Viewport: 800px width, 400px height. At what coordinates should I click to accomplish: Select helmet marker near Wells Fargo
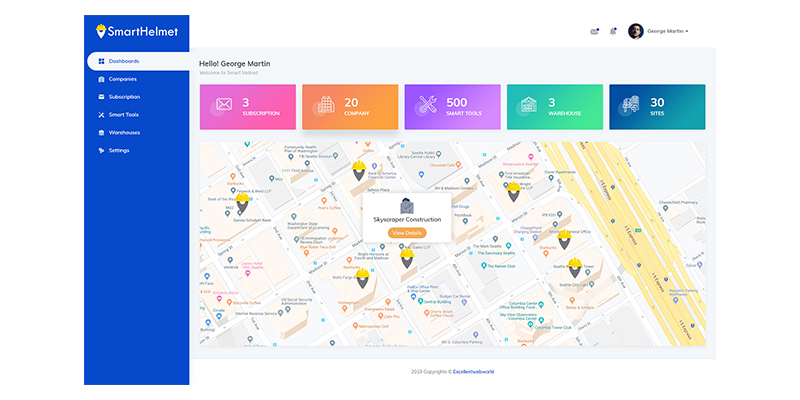tap(363, 279)
